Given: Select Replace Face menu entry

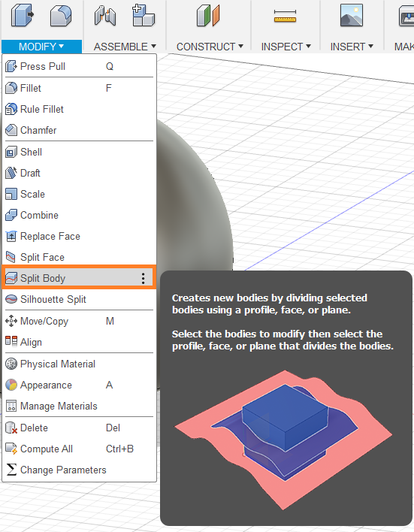Looking at the screenshot, I should click(x=79, y=236).
